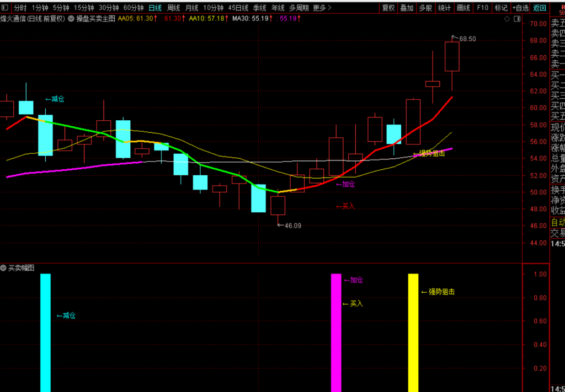The height and width of the screenshot is (392, 565).
Task: Click the 返回 back button
Action: pos(540,8)
